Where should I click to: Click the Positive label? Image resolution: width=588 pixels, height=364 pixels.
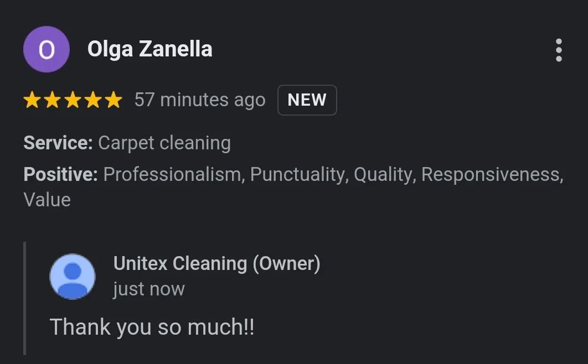coord(61,174)
